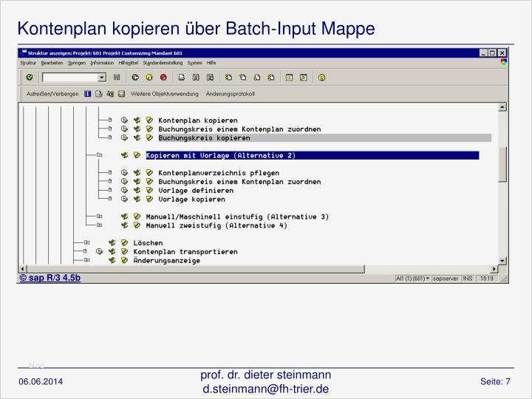Image resolution: width=532 pixels, height=399 pixels.
Task: Click the sapserver status bar entry
Action: click(445, 279)
